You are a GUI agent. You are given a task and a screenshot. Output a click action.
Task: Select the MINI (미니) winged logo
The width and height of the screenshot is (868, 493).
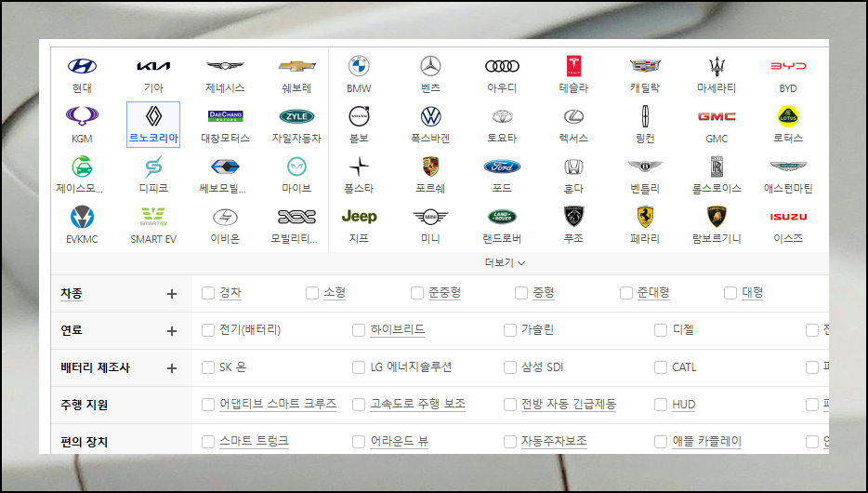coord(430,217)
